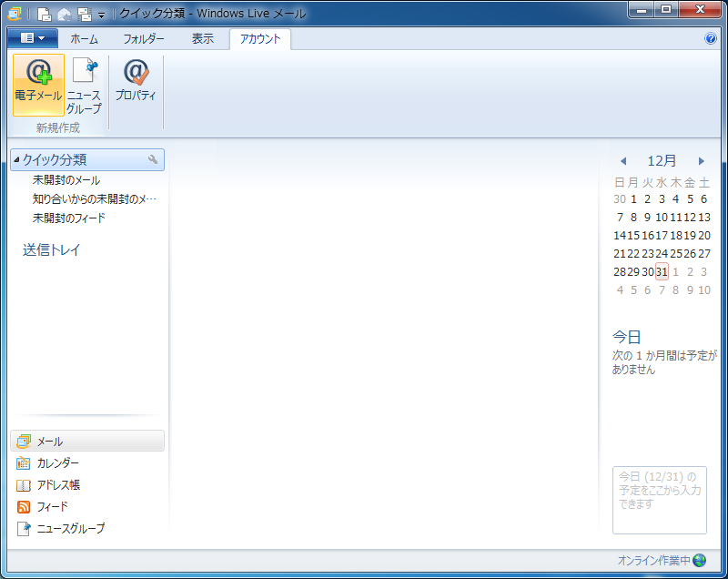Select date 28 in the calendar
This screenshot has height=579, width=728.
coord(620,271)
